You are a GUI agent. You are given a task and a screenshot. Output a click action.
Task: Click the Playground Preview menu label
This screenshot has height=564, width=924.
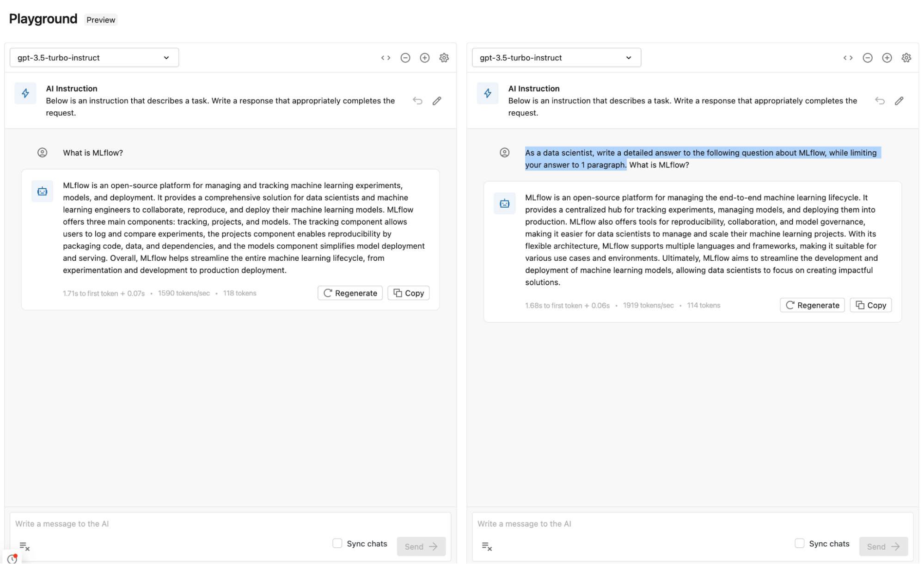point(100,20)
